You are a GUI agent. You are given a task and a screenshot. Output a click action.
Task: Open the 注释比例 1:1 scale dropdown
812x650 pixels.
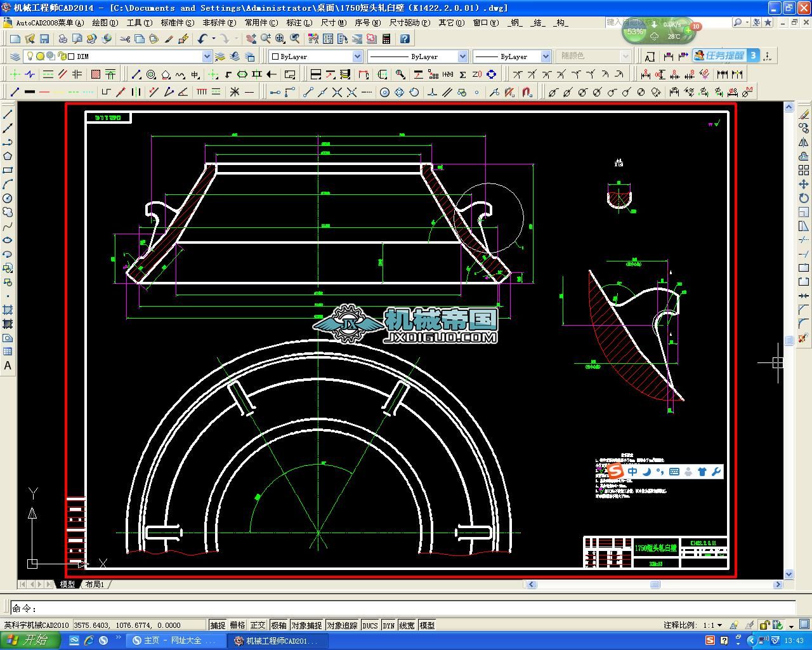[x=719, y=625]
